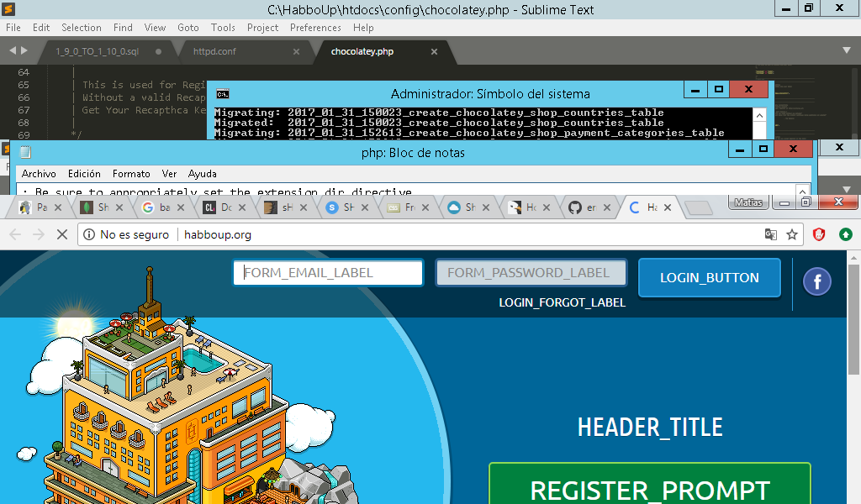
Task: Open the Ver menu in Notepad
Action: pos(169,174)
